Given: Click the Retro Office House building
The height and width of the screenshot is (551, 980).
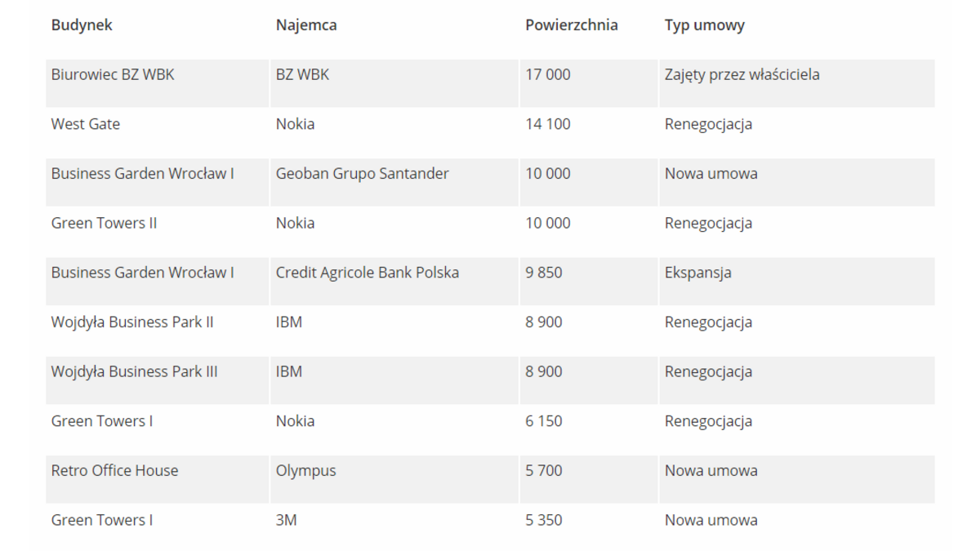Looking at the screenshot, I should [x=114, y=471].
